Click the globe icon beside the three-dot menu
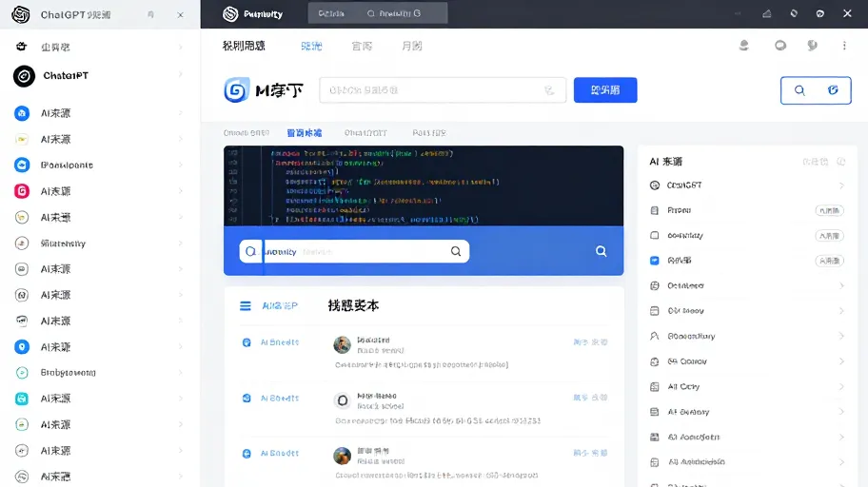 coord(812,46)
